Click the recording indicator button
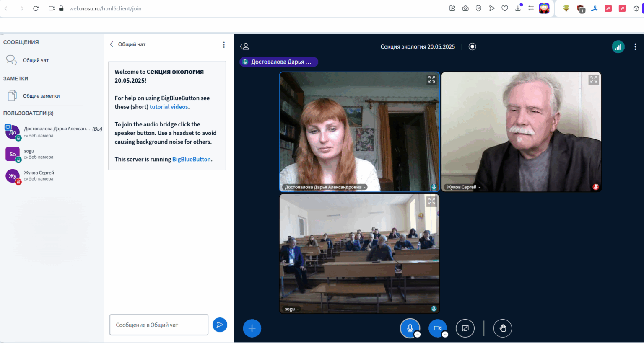Viewport: 644px width, 343px height. 473,47
